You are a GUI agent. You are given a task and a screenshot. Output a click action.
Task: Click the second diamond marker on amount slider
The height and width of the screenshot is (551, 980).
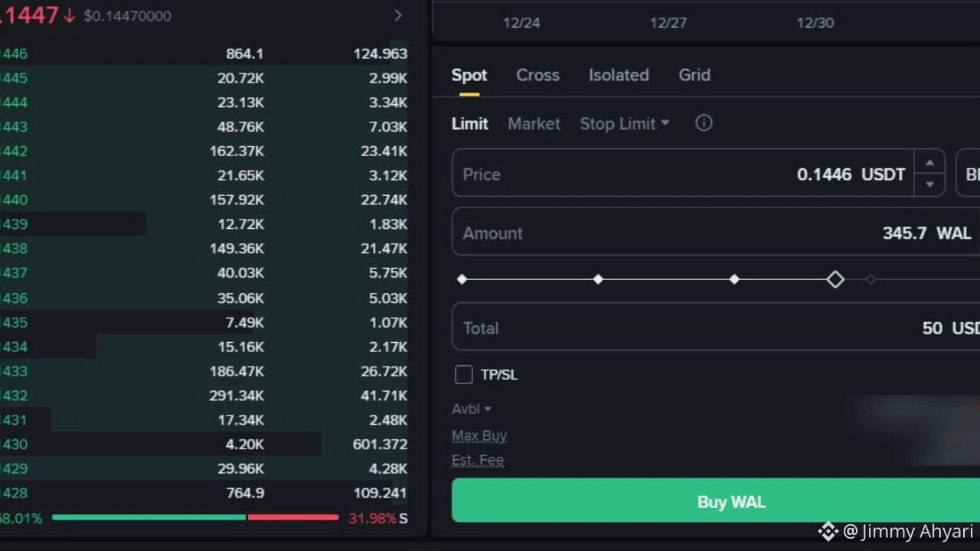point(598,279)
